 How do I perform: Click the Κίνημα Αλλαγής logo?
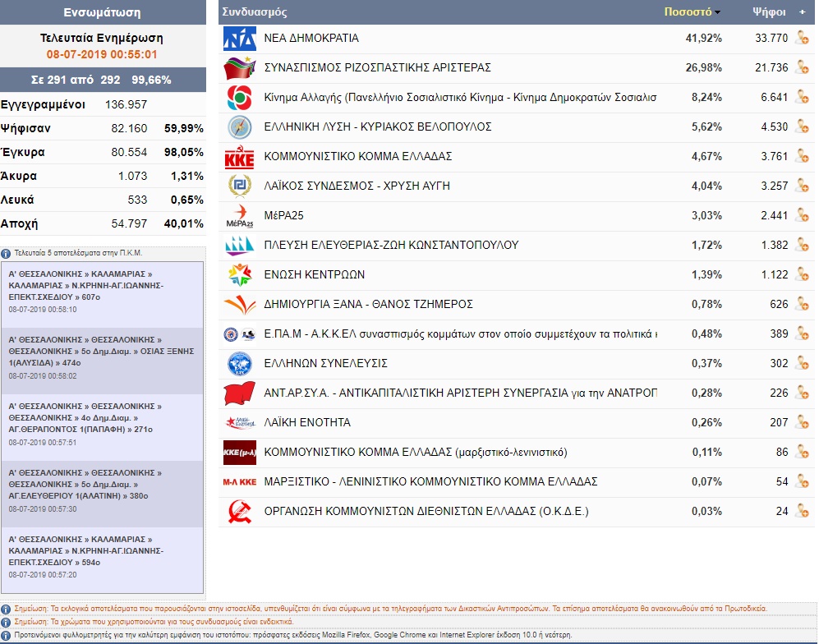click(240, 98)
